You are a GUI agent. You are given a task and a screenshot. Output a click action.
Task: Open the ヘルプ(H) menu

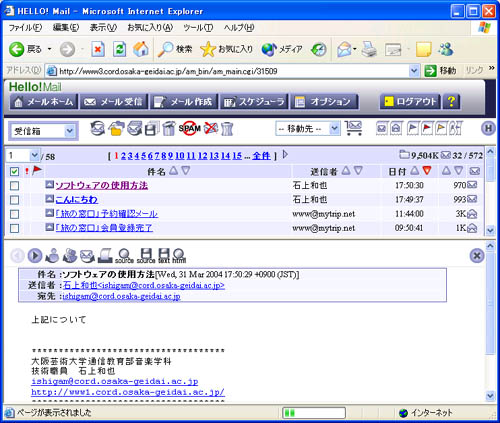coord(239,28)
